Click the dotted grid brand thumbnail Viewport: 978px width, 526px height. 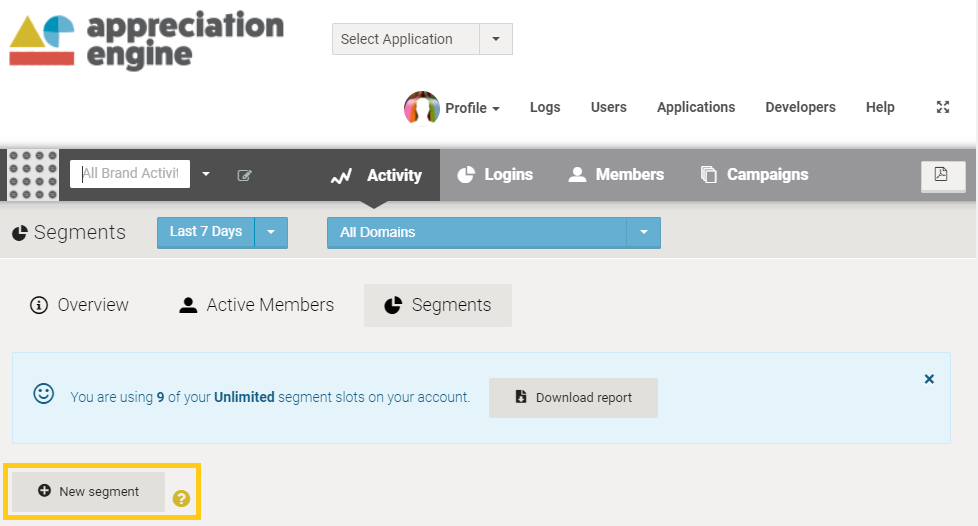[x=33, y=175]
